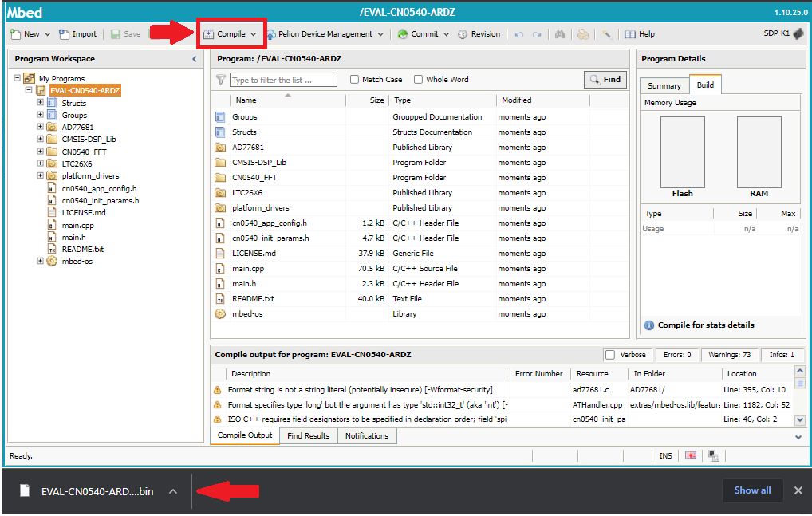Click the Save toolbar button

click(x=126, y=34)
